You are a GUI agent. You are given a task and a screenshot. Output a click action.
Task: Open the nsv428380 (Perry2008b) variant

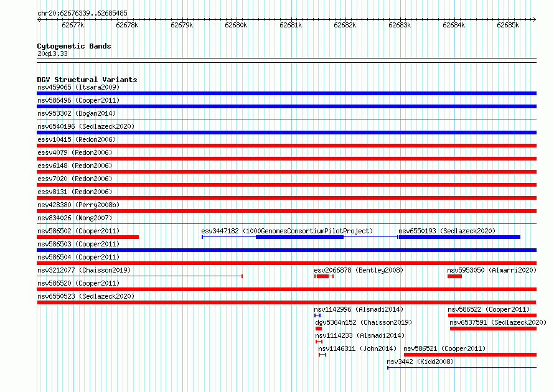78,205
